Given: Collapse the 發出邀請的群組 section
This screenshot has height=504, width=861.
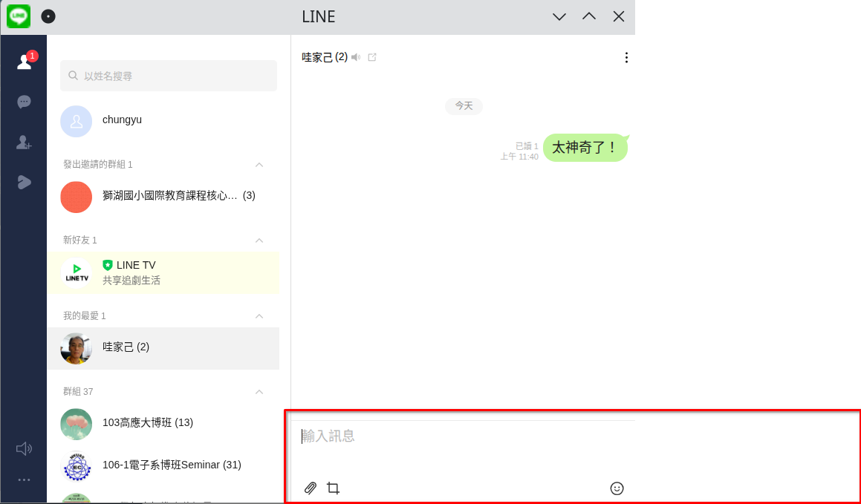Looking at the screenshot, I should [259, 165].
